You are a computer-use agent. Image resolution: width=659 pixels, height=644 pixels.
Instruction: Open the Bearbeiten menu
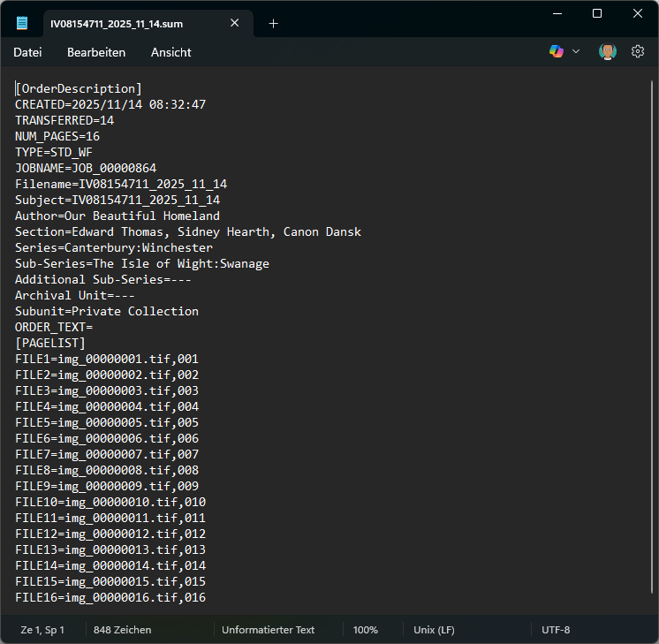click(x=96, y=52)
